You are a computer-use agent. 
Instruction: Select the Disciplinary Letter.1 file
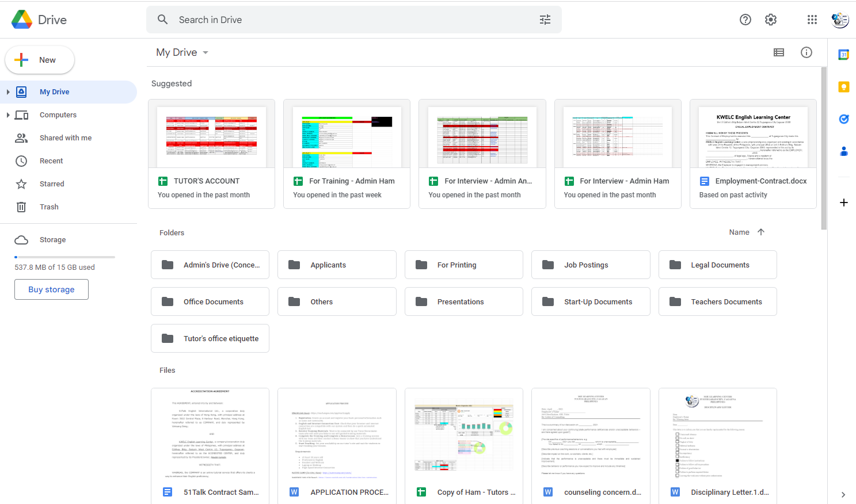click(x=718, y=446)
